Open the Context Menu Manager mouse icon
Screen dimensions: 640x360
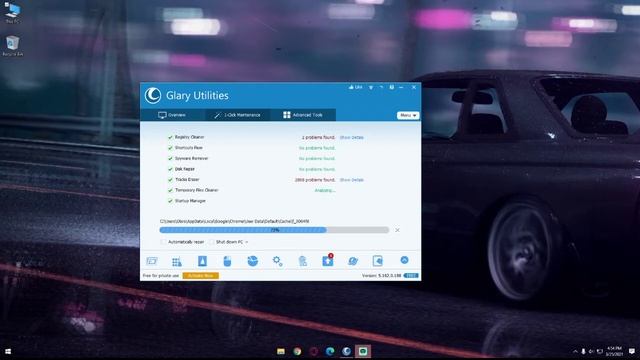click(x=227, y=261)
